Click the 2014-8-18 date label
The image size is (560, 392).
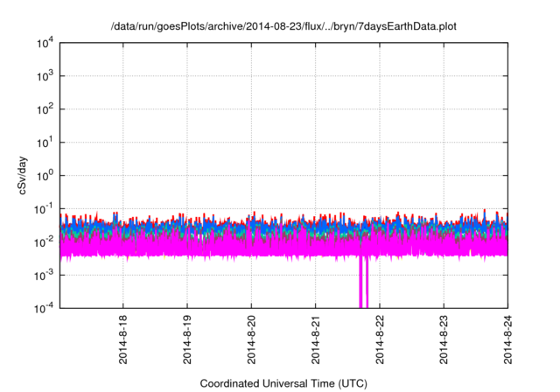123,339
